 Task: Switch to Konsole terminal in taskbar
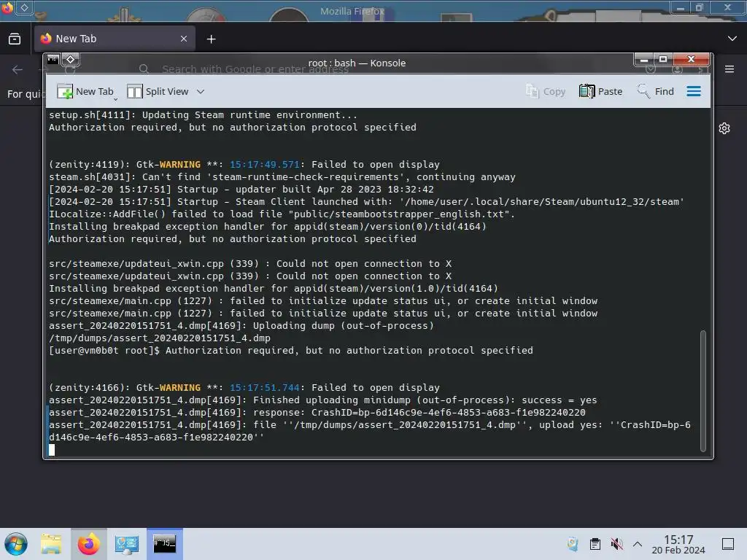pyautogui.click(x=164, y=544)
